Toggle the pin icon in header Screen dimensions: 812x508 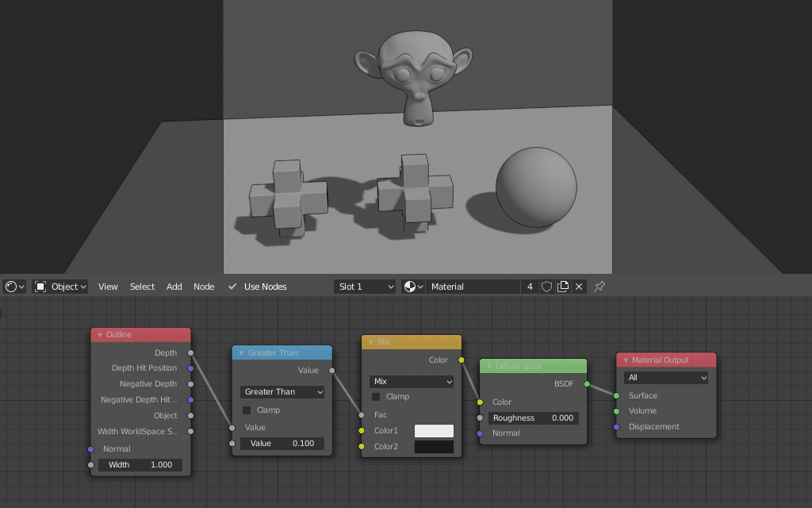(x=599, y=287)
